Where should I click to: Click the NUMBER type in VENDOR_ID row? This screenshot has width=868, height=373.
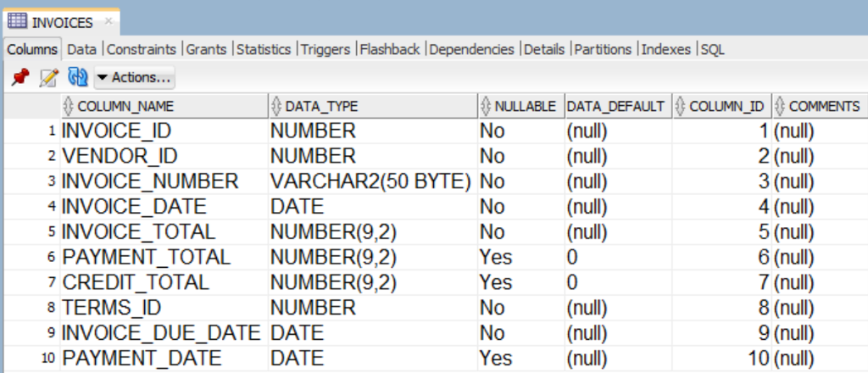pyautogui.click(x=373, y=157)
